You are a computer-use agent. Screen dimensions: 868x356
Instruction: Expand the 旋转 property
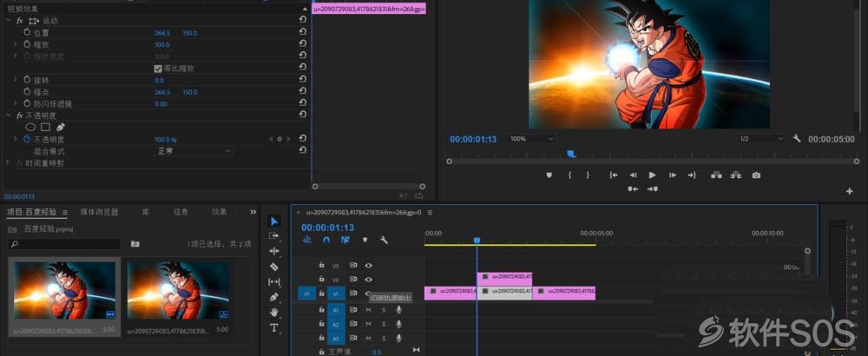[x=16, y=80]
